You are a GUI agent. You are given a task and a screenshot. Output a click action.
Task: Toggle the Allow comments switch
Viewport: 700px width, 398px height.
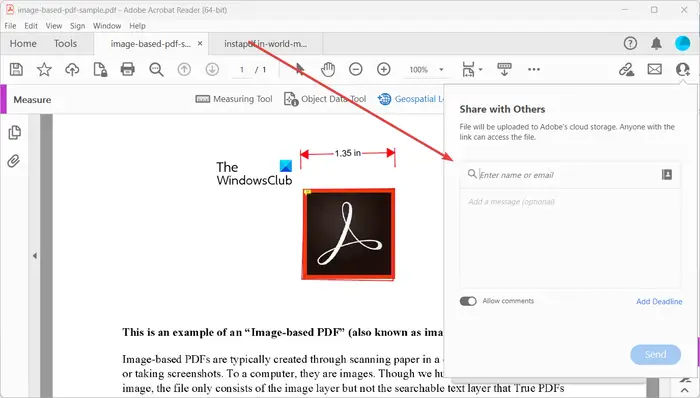click(468, 301)
